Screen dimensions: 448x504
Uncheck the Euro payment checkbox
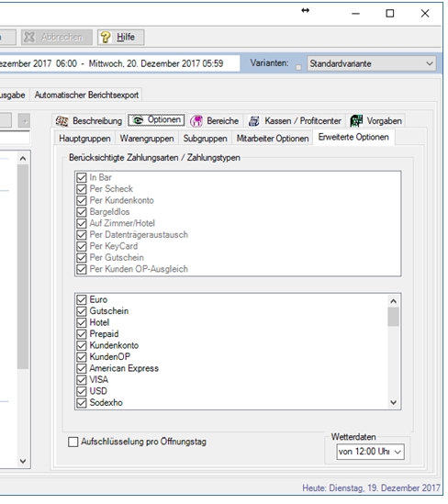pyautogui.click(x=82, y=300)
